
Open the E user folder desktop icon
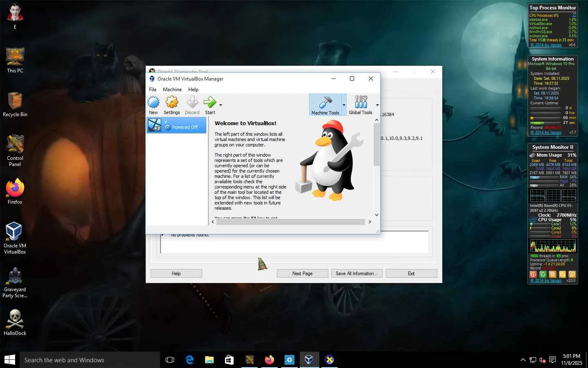pyautogui.click(x=15, y=16)
